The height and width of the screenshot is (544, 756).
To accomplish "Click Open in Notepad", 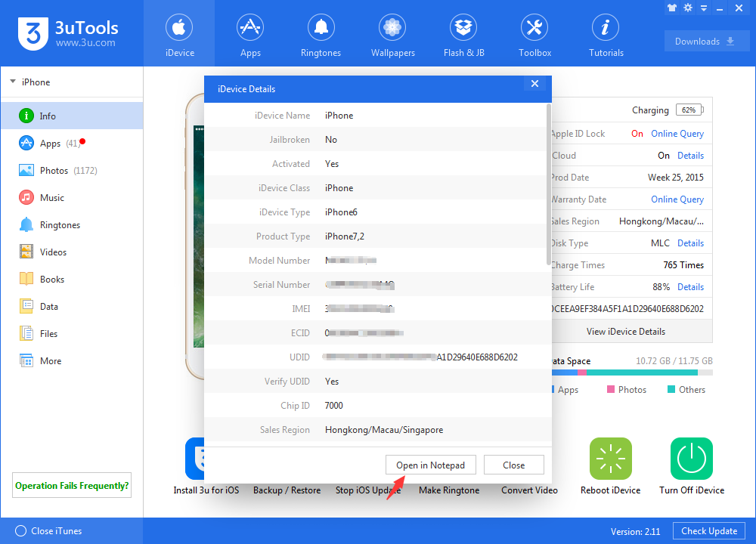I will pyautogui.click(x=431, y=465).
